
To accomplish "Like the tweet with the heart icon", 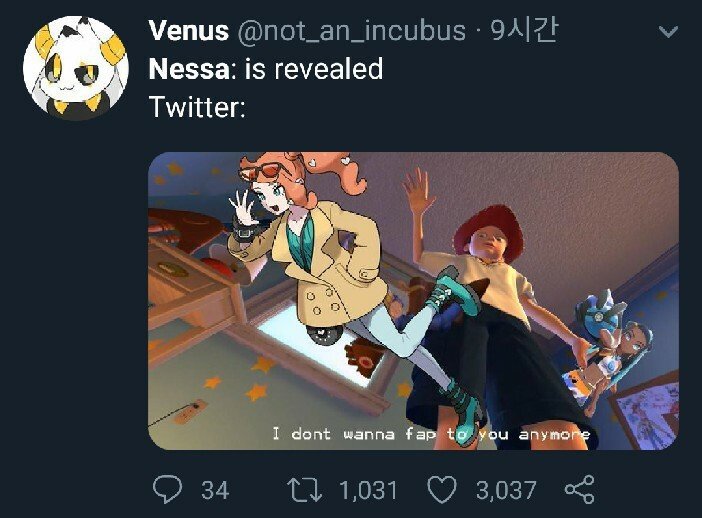I will [441, 490].
